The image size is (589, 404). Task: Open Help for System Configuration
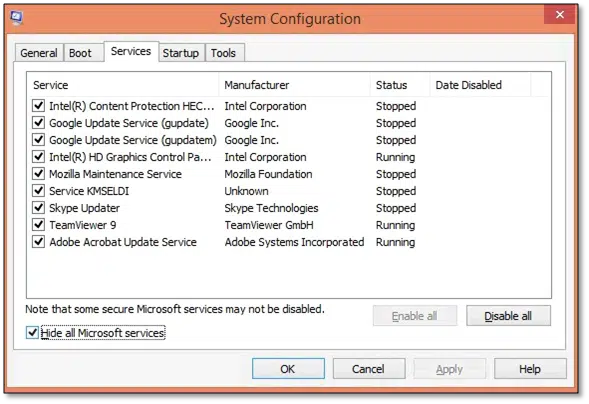click(x=530, y=369)
